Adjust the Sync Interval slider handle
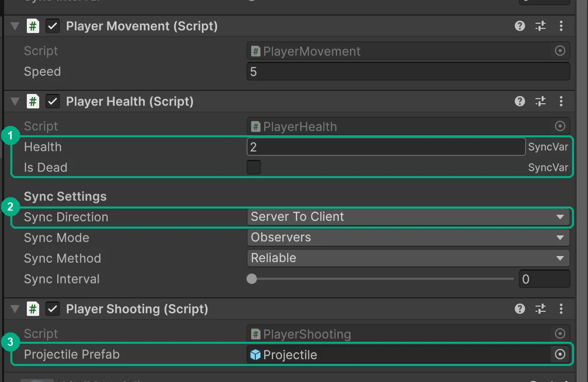Screen dimensions: 588x382 click(x=252, y=279)
